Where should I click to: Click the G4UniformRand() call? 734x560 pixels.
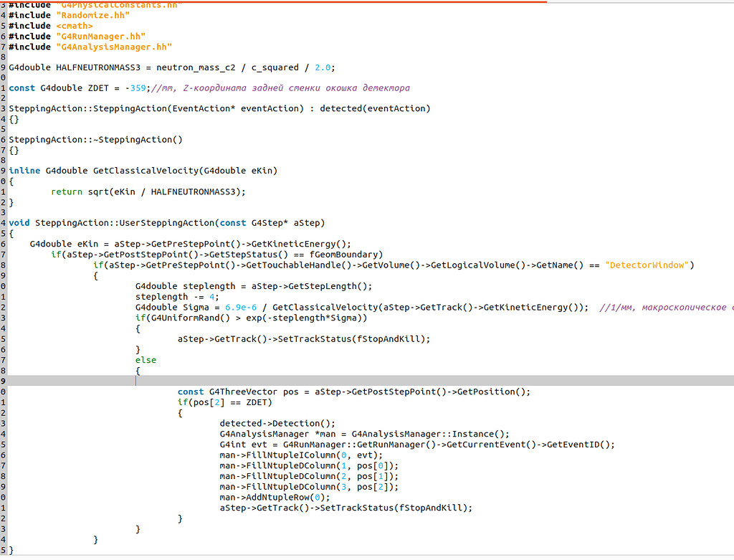click(181, 318)
